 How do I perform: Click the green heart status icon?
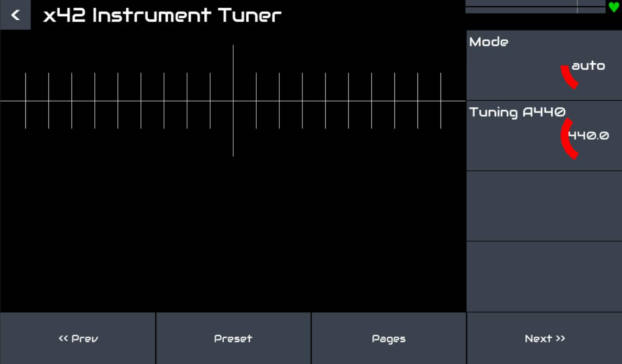[614, 7]
